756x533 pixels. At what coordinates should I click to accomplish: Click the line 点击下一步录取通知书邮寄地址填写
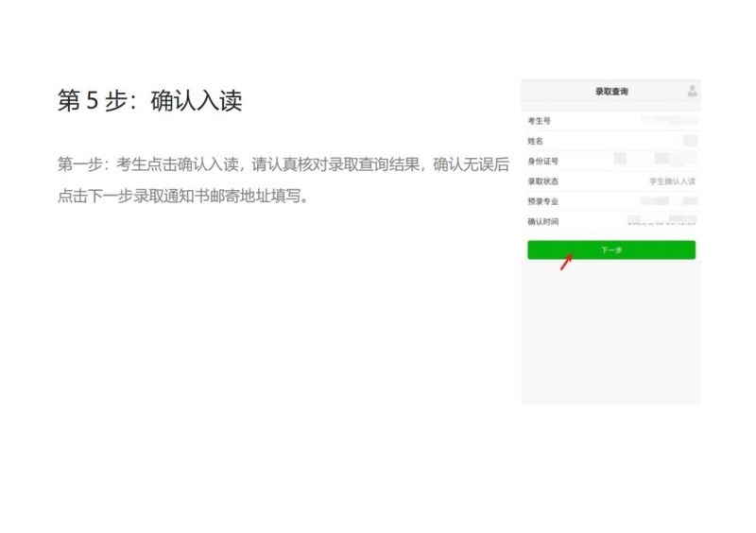[x=183, y=197]
